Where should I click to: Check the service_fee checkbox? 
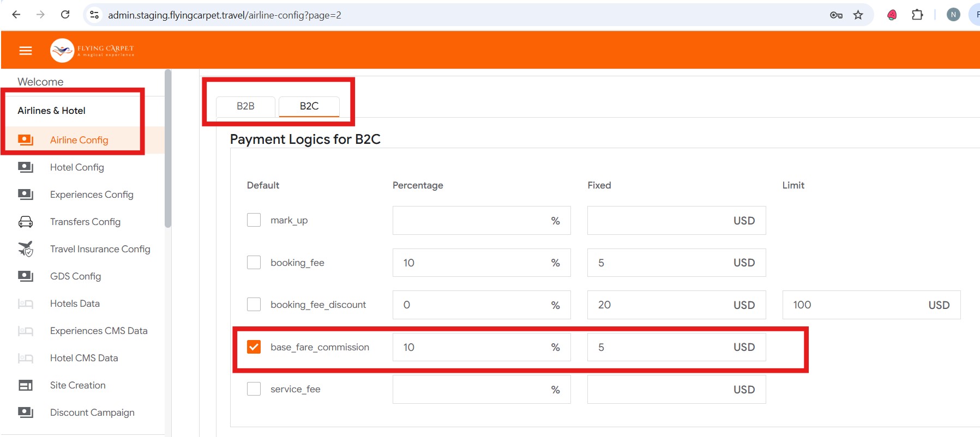click(254, 389)
